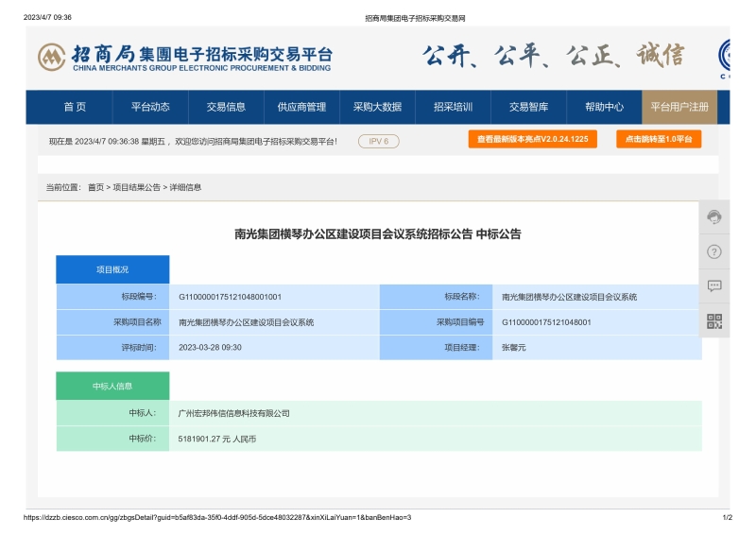Open the 首页 navigation tab
This screenshot has height=535, width=756.
point(75,107)
